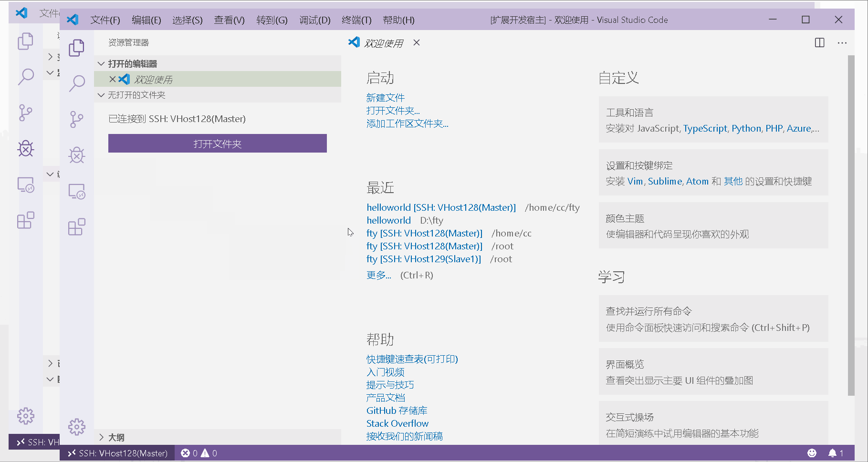Image resolution: width=868 pixels, height=462 pixels.
Task: Open the 界面概览 card
Action: (x=713, y=372)
